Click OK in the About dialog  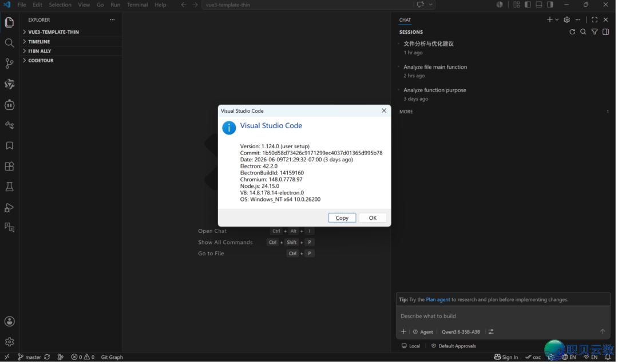(x=374, y=219)
